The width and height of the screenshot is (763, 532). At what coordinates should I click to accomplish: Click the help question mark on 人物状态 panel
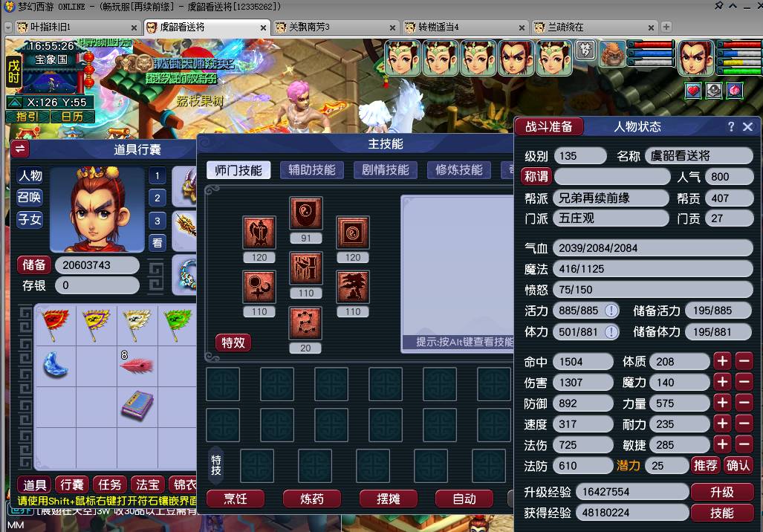pyautogui.click(x=731, y=126)
